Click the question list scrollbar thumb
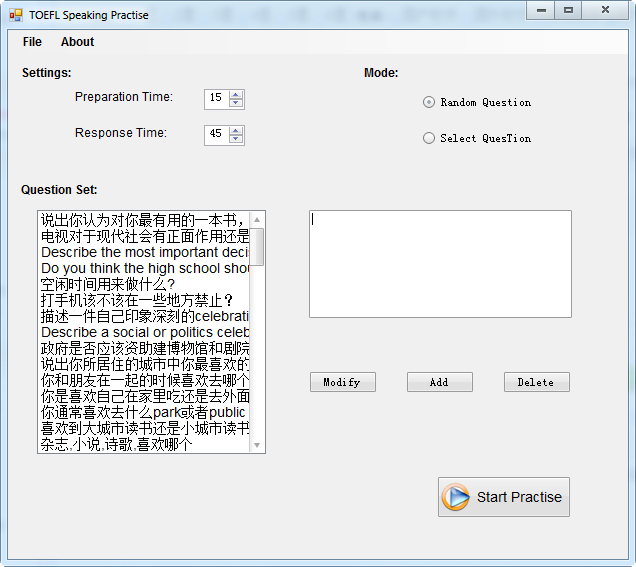Image resolution: width=636 pixels, height=567 pixels. click(257, 247)
